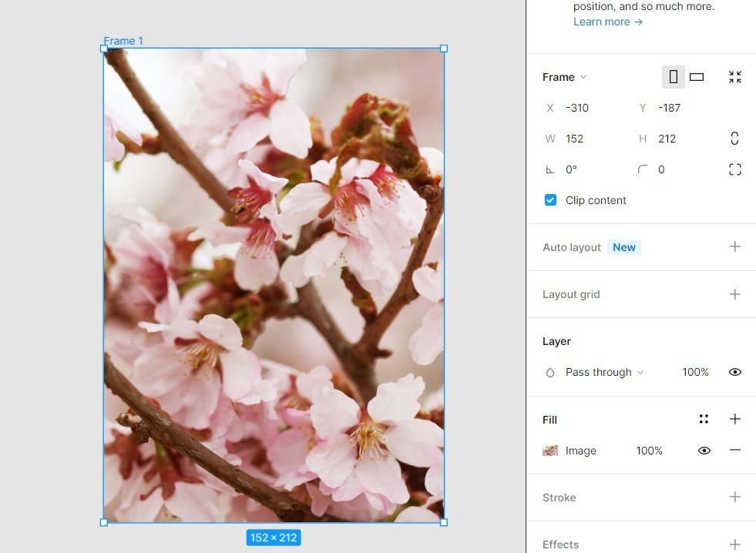
Task: Add an effect
Action: click(734, 545)
